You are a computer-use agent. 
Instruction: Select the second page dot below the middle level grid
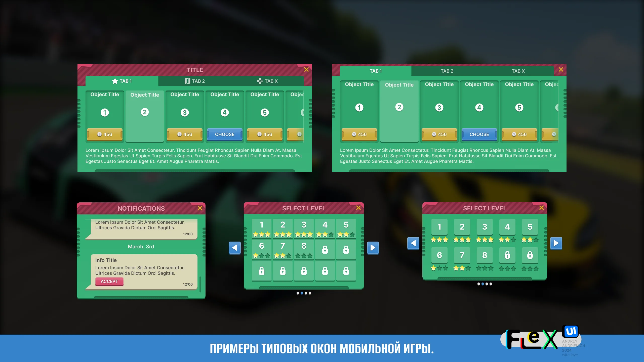(302, 293)
